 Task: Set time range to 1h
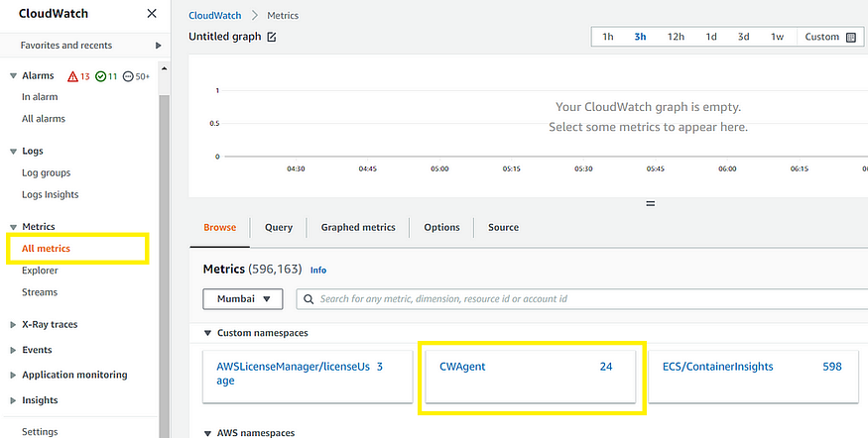pos(608,37)
